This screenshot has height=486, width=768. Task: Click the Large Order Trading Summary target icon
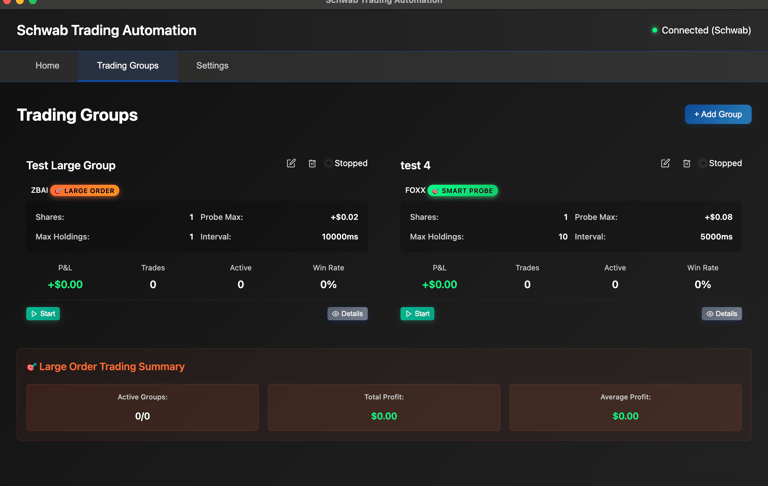point(31,367)
